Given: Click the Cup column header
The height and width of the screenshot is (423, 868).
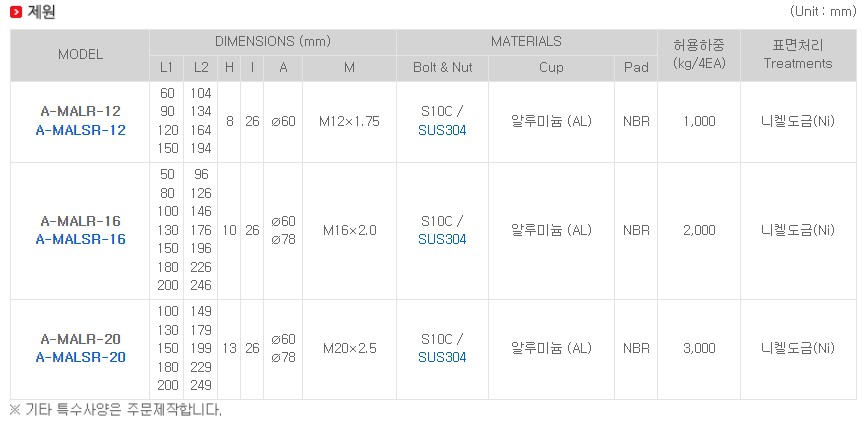Looking at the screenshot, I should pos(551,68).
